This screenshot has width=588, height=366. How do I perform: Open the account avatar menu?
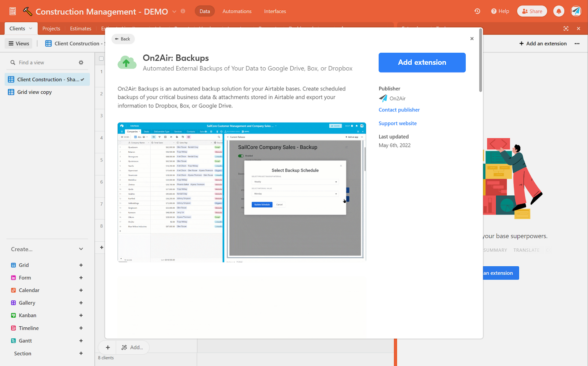576,11
